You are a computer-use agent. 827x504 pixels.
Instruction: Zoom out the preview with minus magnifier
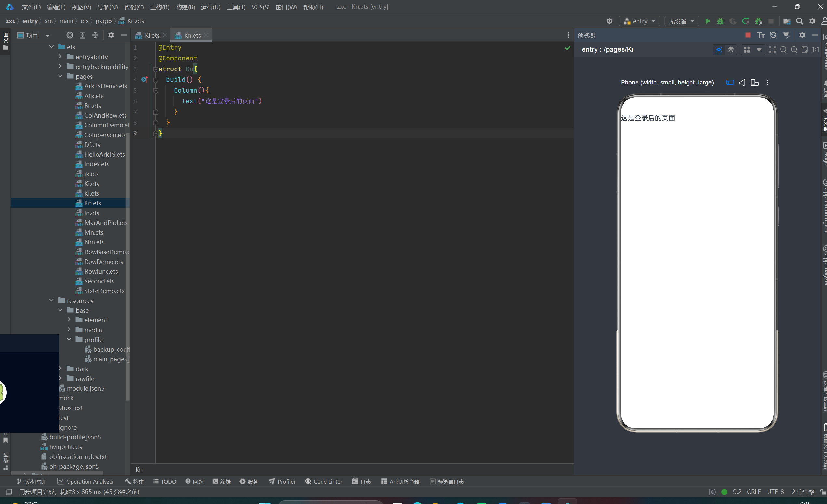(x=783, y=50)
